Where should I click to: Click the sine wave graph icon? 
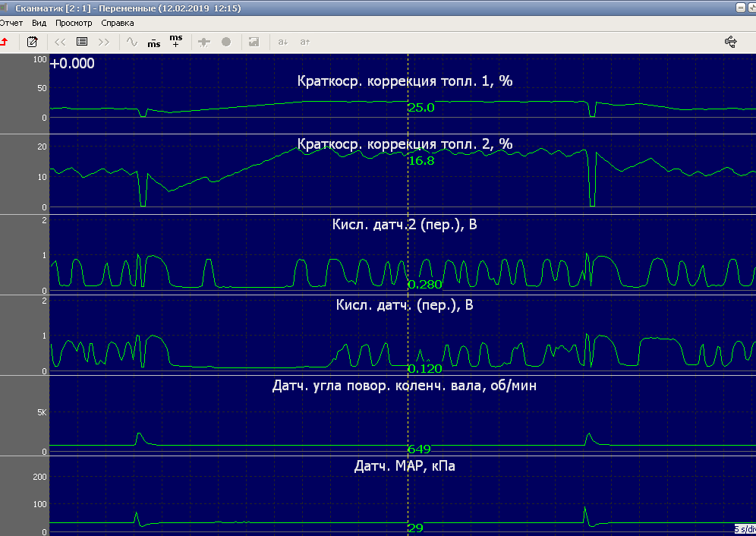point(132,42)
